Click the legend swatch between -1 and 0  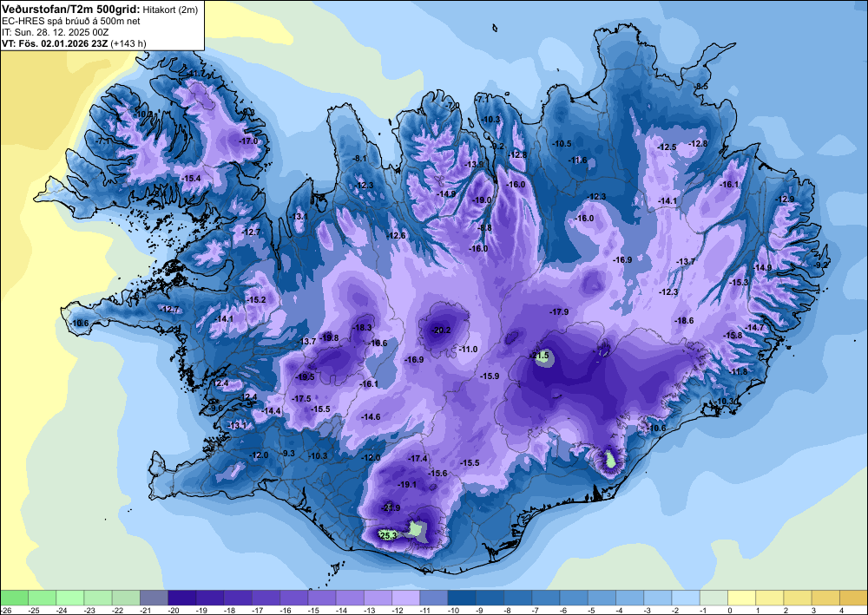coord(714,598)
